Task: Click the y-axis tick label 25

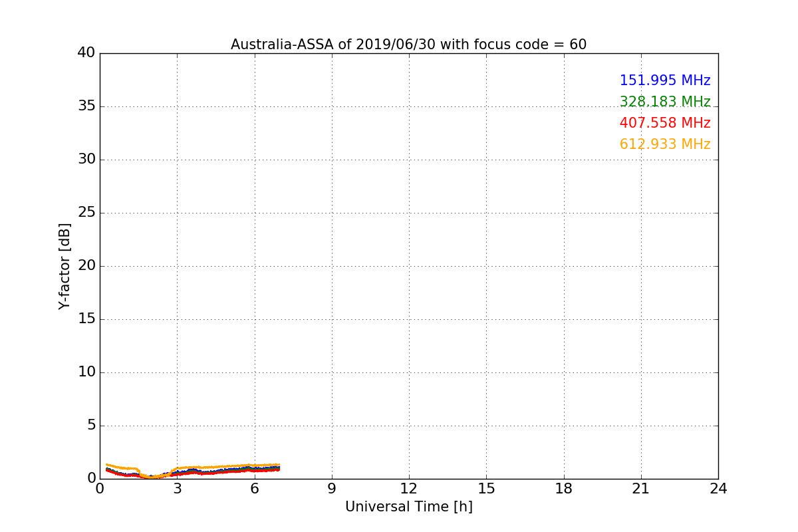Action: point(86,213)
